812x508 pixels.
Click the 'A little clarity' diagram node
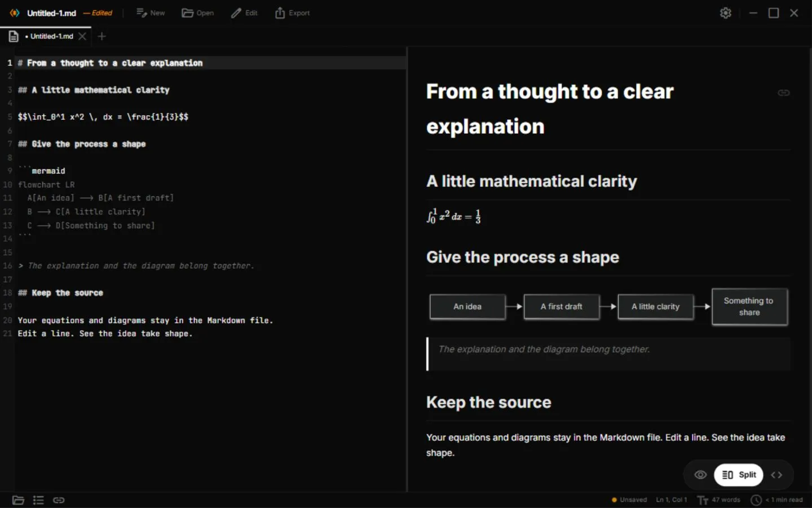coord(655,306)
